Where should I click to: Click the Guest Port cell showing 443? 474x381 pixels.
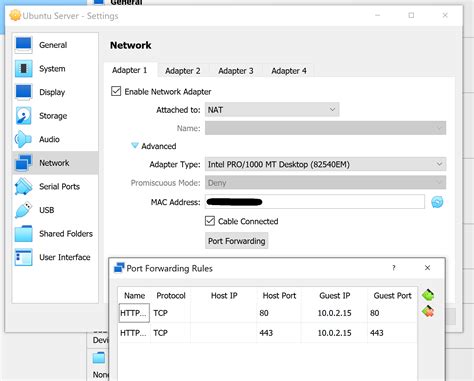pyautogui.click(x=392, y=333)
